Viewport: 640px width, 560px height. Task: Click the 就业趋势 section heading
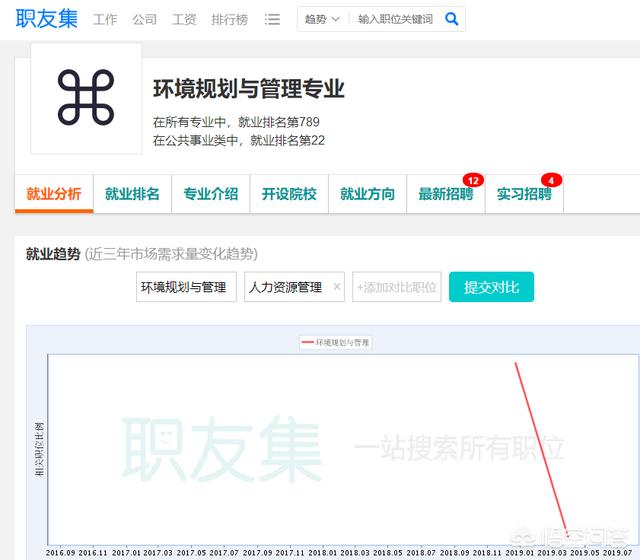click(53, 254)
